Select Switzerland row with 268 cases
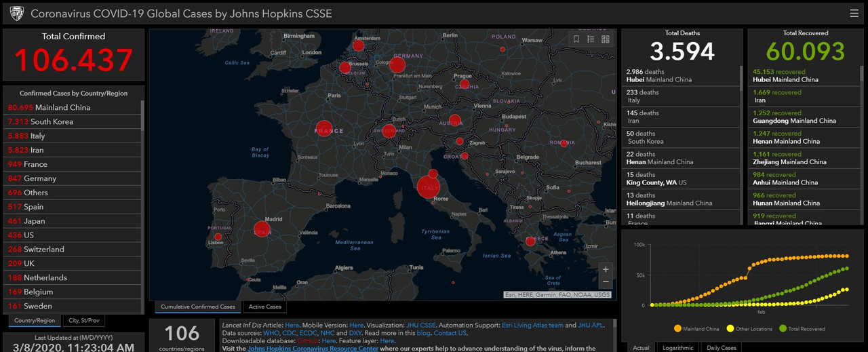The height and width of the screenshot is (352, 868). 73,249
